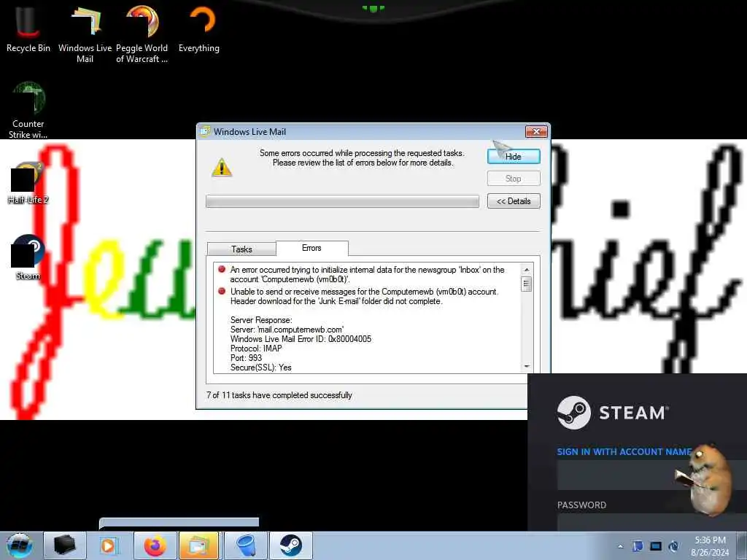Open the Everything desktop shortcut

click(198, 29)
